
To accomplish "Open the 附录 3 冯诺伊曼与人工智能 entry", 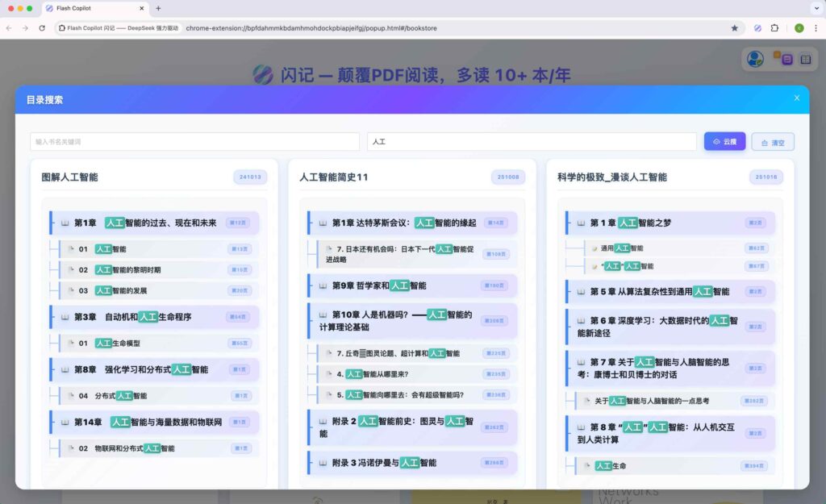I will coord(411,463).
